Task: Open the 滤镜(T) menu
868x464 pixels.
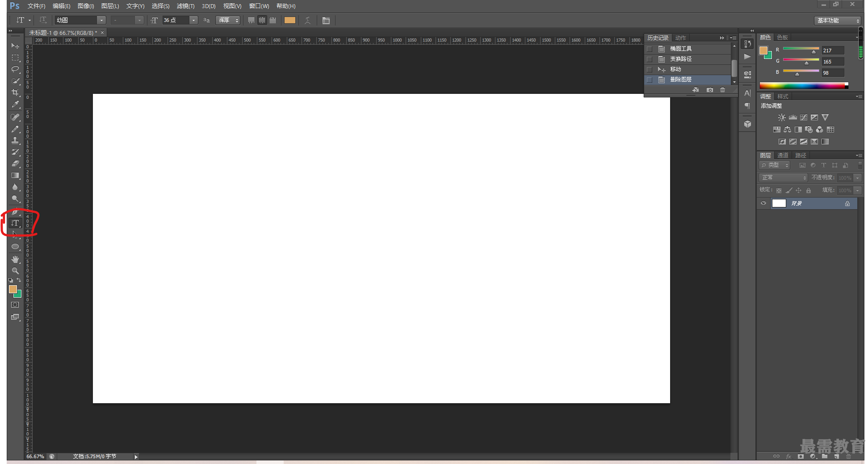Action: tap(185, 6)
